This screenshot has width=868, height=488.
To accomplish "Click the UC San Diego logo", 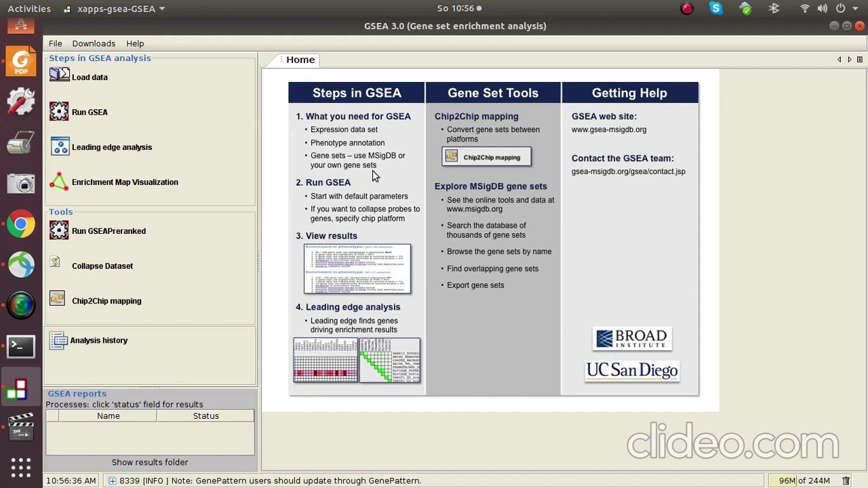I will 632,370.
